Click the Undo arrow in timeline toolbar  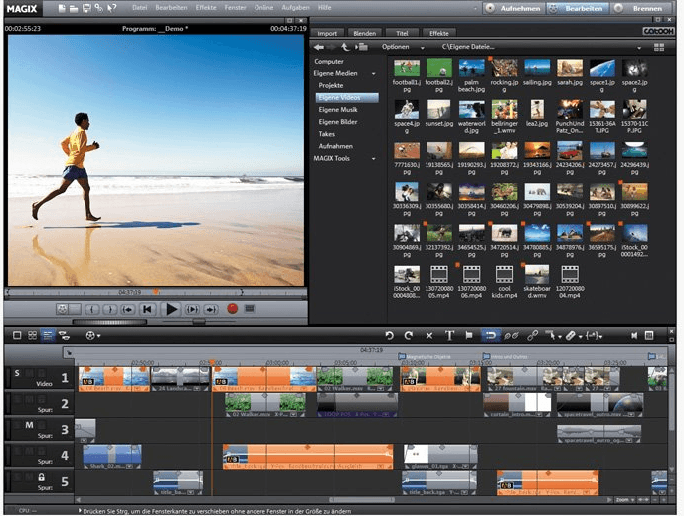point(390,335)
